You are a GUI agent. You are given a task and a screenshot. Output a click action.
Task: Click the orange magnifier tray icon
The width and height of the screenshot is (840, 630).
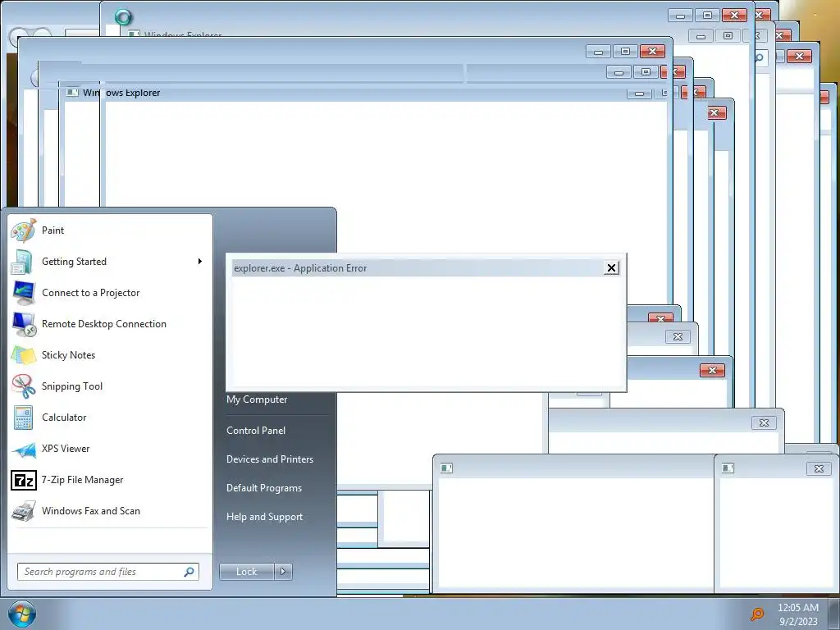[757, 614]
